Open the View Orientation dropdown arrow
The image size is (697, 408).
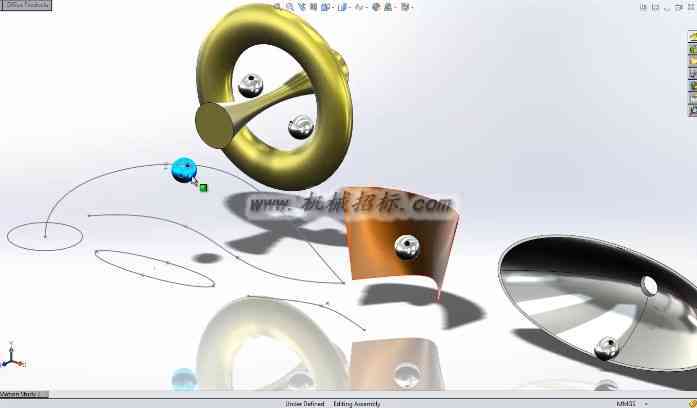click(x=333, y=7)
